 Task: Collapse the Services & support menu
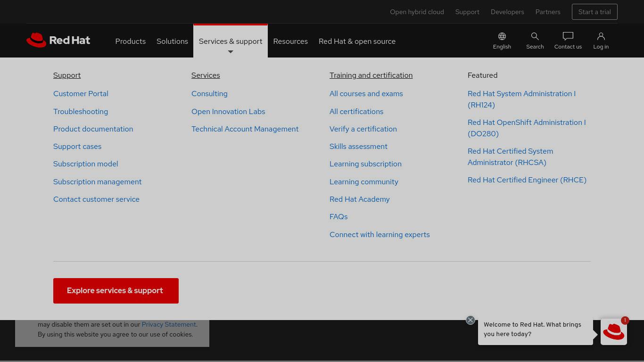pos(231,41)
